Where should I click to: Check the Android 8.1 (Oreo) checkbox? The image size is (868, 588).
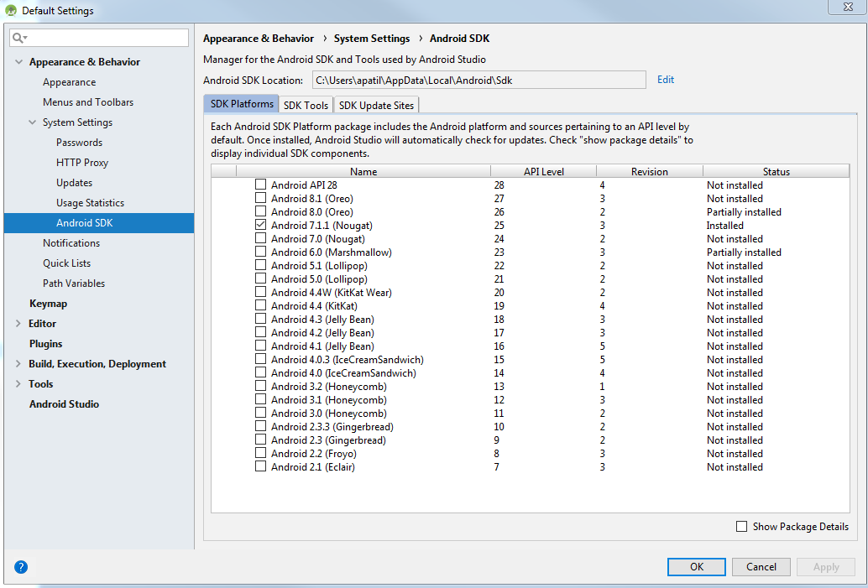pos(260,197)
